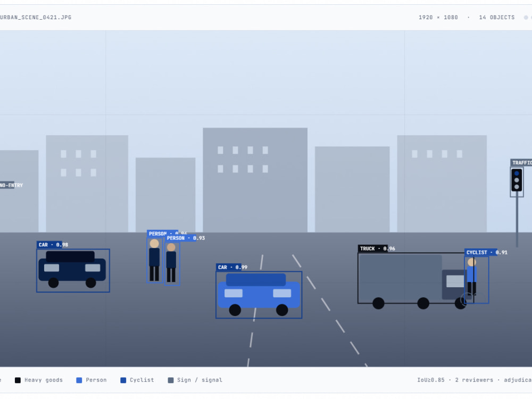Click the dark blue Cyclist legend swatch

(123, 380)
